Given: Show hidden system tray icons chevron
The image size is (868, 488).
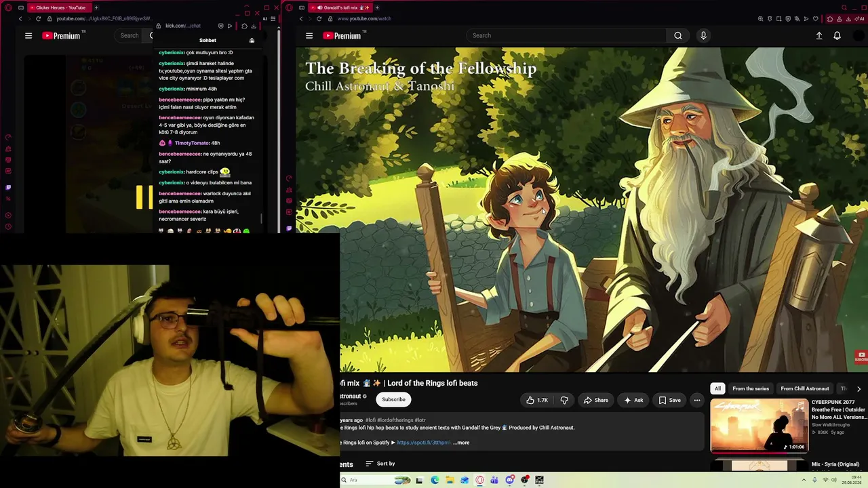Looking at the screenshot, I should pos(804,480).
